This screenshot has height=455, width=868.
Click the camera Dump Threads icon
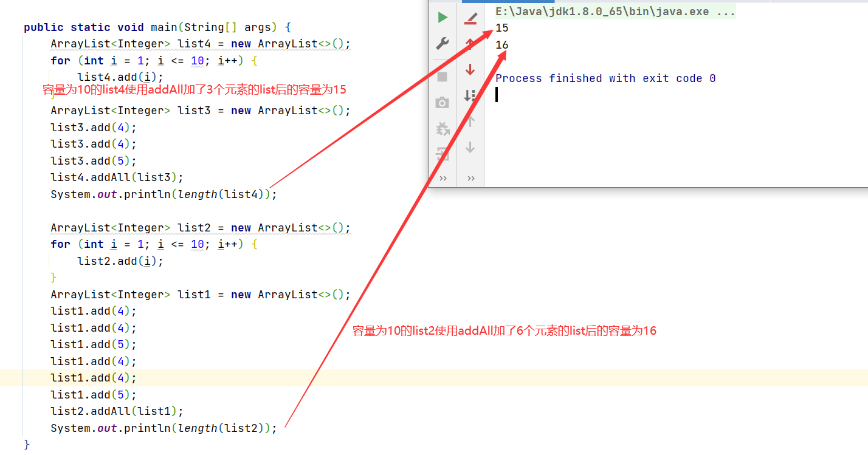pos(443,102)
